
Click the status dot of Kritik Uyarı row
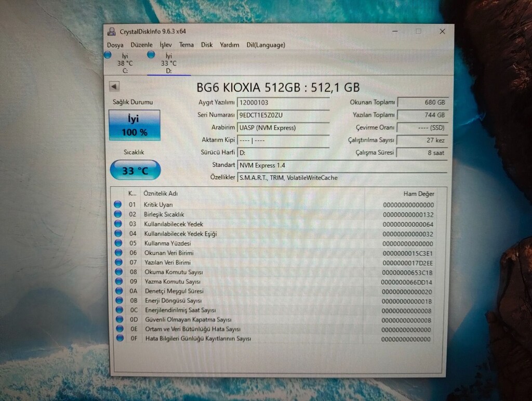click(x=118, y=204)
